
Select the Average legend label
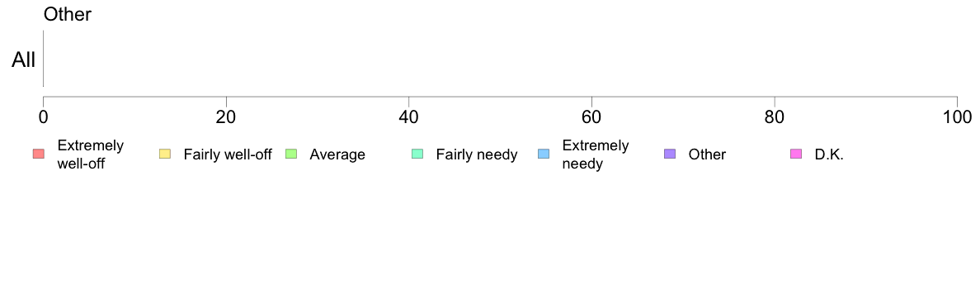[337, 154]
